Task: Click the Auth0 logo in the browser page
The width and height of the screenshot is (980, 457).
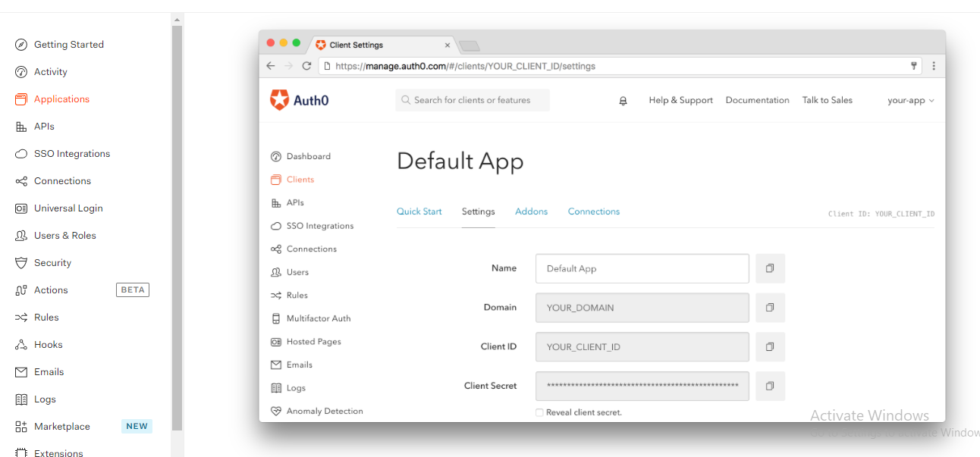Action: pos(300,100)
